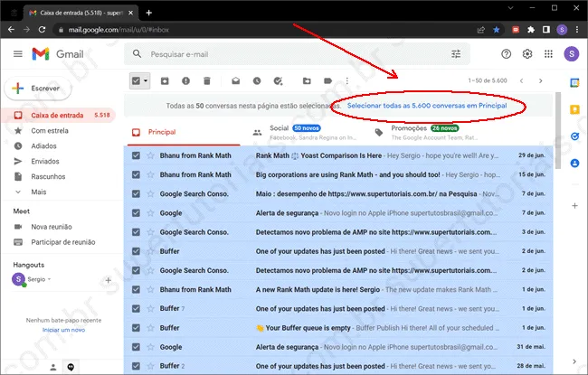The image size is (588, 375).
Task: Uncheck the 3 de jun AMP problem email
Action: click(136, 232)
